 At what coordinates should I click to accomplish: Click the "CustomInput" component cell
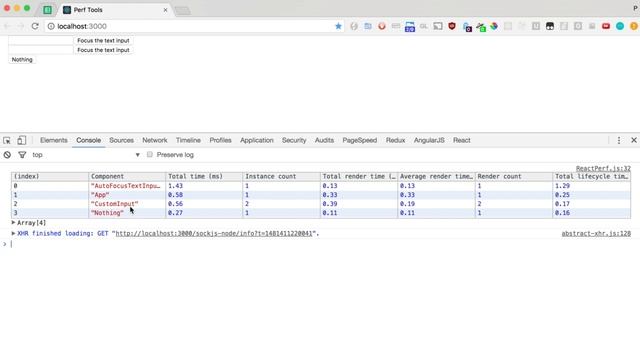[127, 204]
